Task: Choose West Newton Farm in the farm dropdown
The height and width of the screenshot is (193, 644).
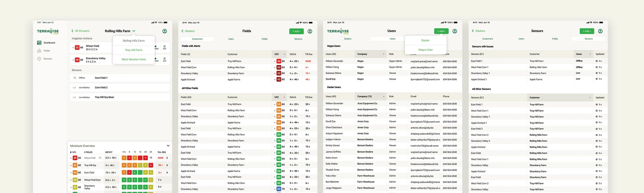Action: [x=134, y=60]
